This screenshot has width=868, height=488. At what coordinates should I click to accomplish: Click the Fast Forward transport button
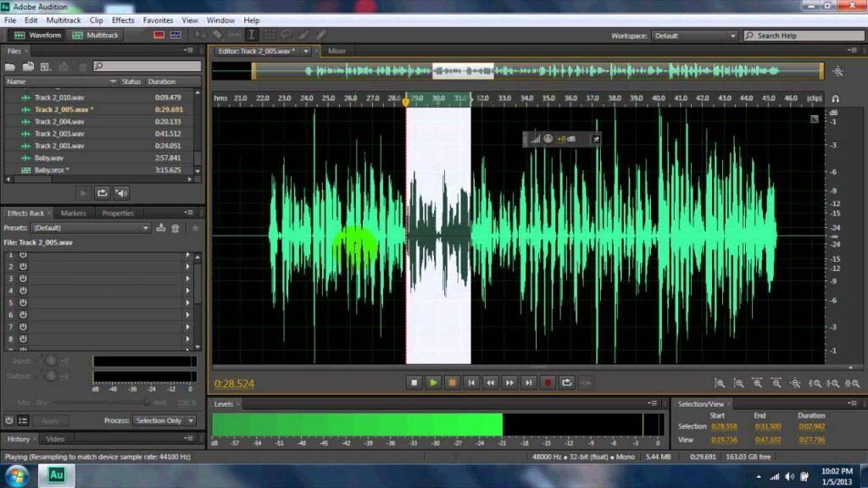click(x=509, y=382)
